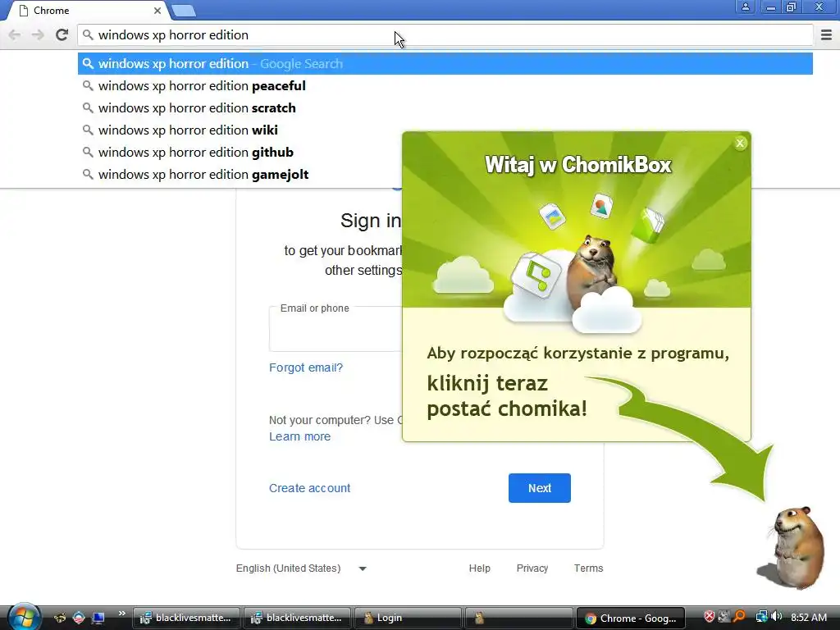Open the Privacy footer link
The height and width of the screenshot is (630, 840).
click(532, 568)
